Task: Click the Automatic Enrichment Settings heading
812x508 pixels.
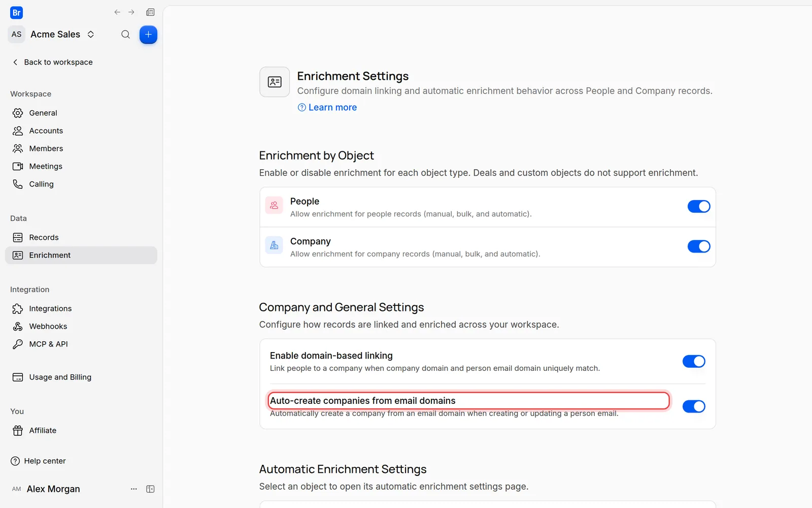Action: [343, 469]
